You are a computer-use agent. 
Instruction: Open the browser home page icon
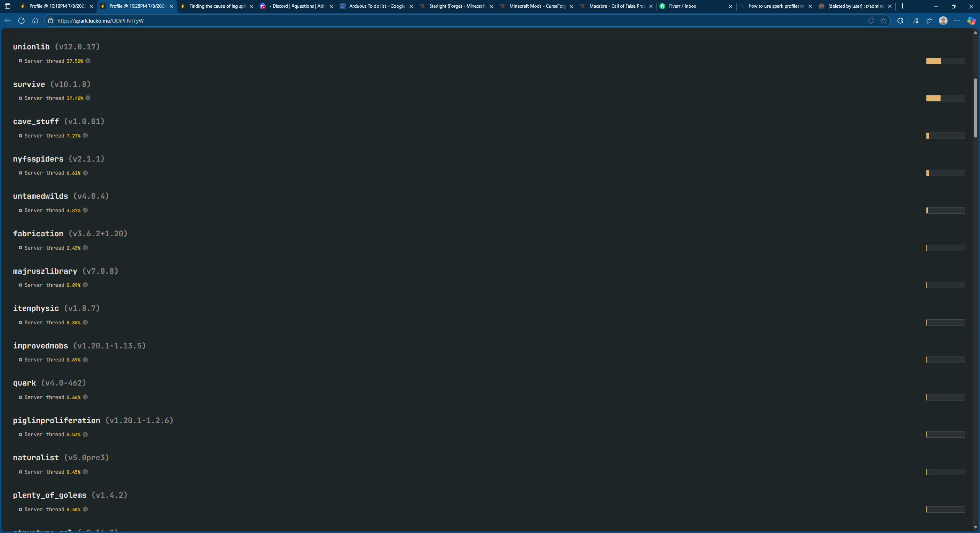(x=35, y=21)
